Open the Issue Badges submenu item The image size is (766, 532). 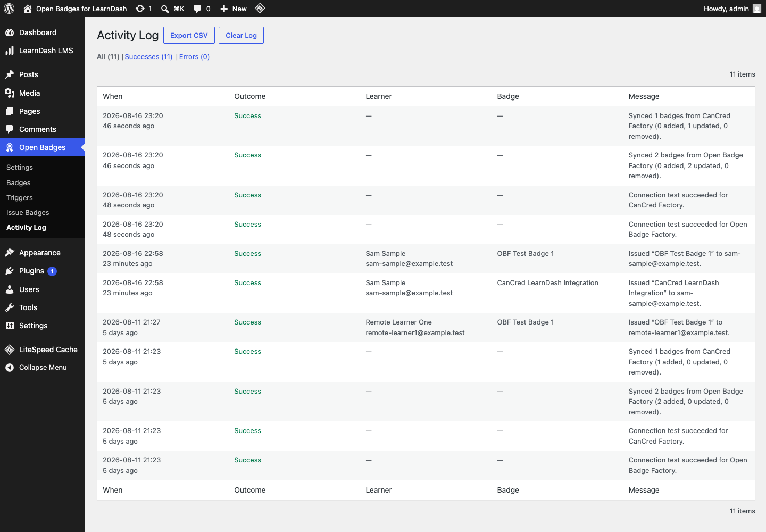pyautogui.click(x=28, y=212)
